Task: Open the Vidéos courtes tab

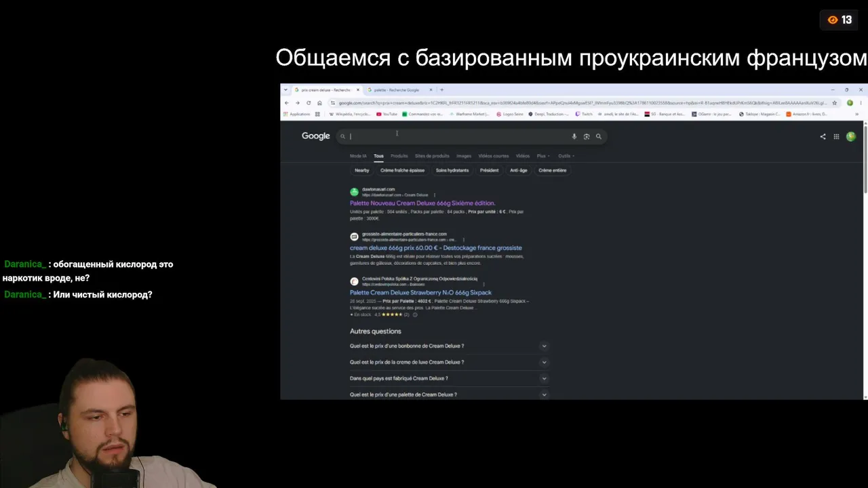Action: coord(494,156)
